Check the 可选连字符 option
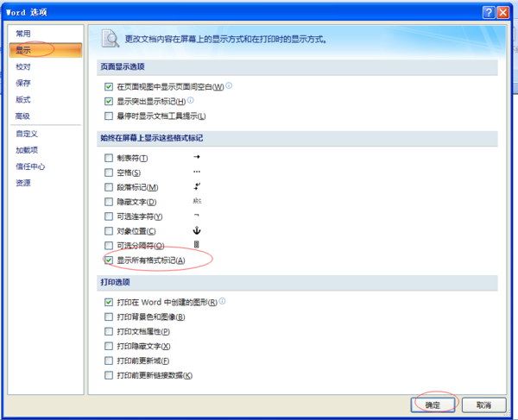Image resolution: width=518 pixels, height=420 pixels. tap(109, 216)
